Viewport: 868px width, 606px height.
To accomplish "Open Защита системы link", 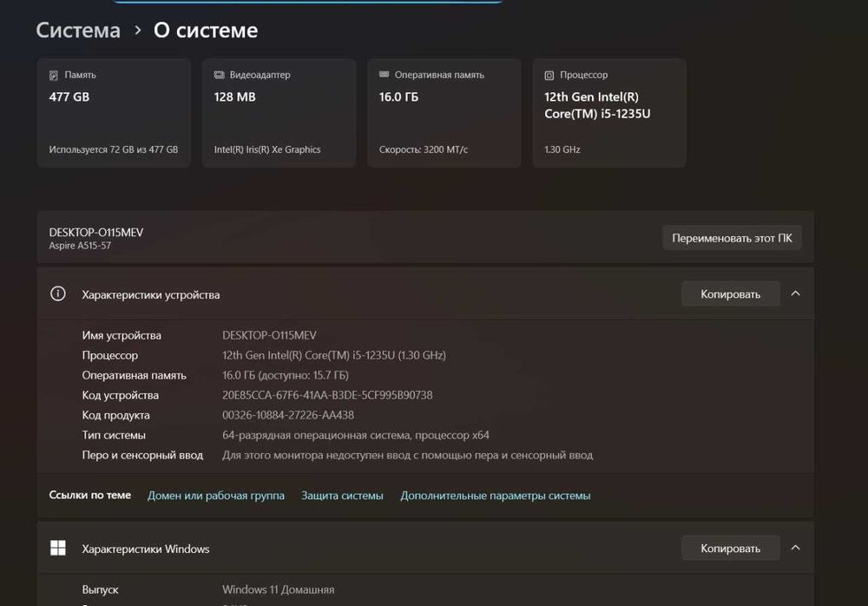I will pyautogui.click(x=342, y=496).
